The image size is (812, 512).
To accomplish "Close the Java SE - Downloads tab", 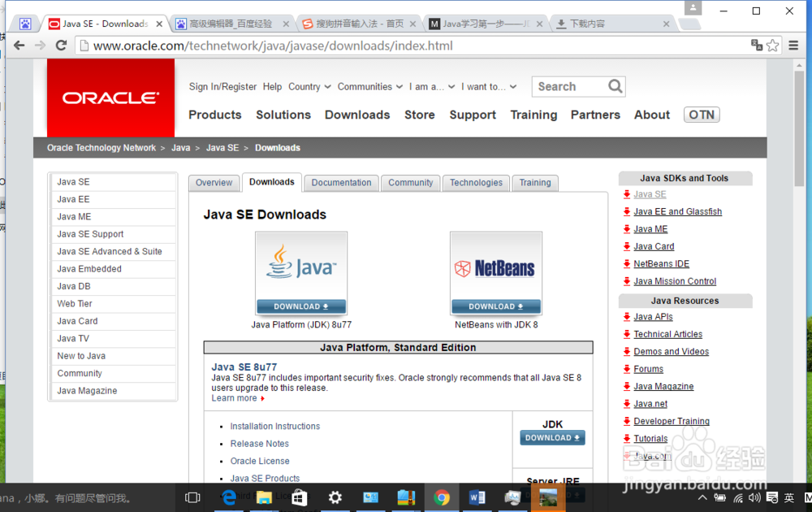I will point(159,24).
